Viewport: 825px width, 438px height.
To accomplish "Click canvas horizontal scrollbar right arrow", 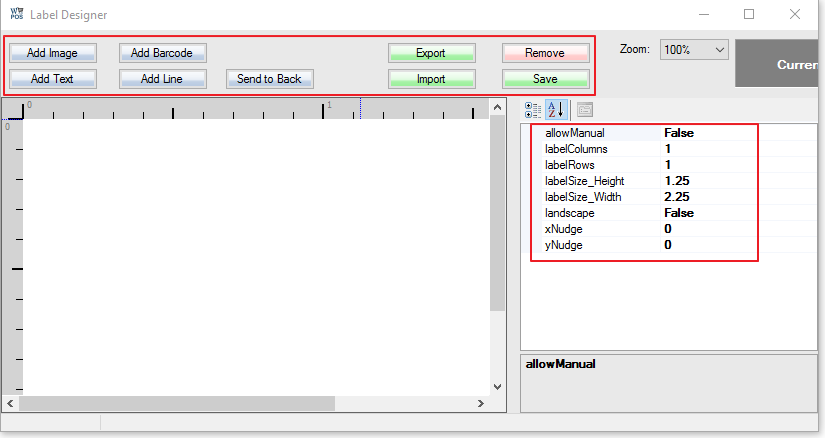I will 480,404.
